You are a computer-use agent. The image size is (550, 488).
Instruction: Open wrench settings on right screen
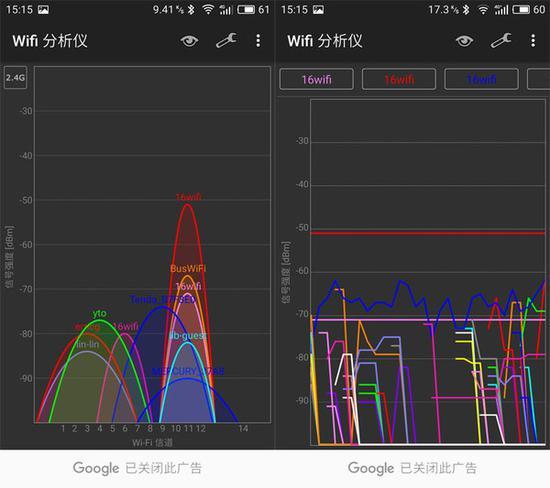[x=501, y=41]
